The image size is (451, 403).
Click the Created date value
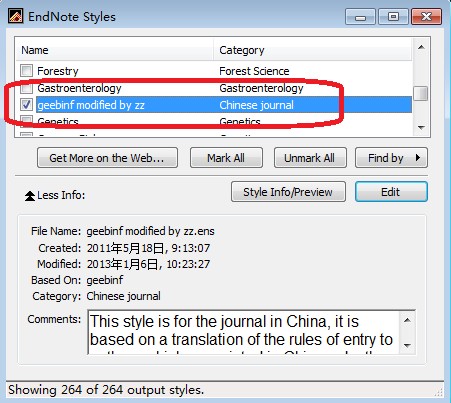click(x=148, y=248)
